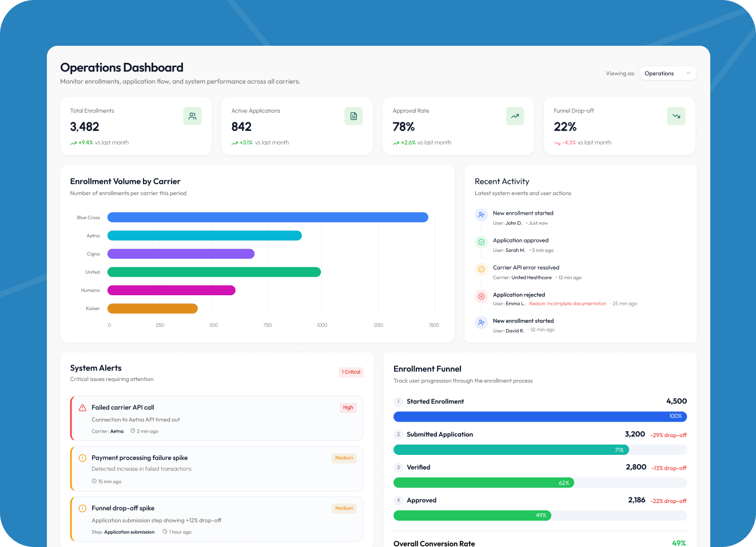Click the Active Applications document icon
The height and width of the screenshot is (547, 756).
[x=354, y=116]
